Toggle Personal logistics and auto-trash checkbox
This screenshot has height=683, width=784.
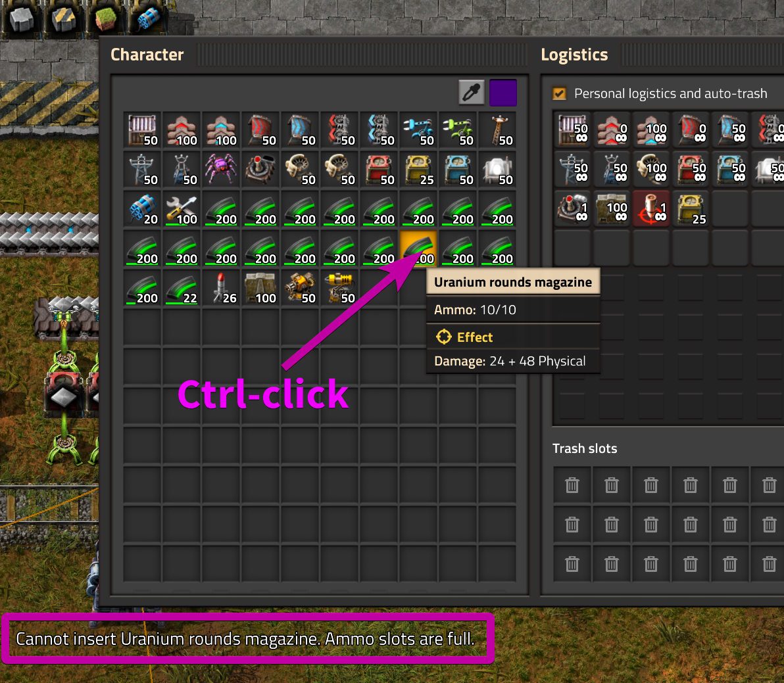coord(560,93)
